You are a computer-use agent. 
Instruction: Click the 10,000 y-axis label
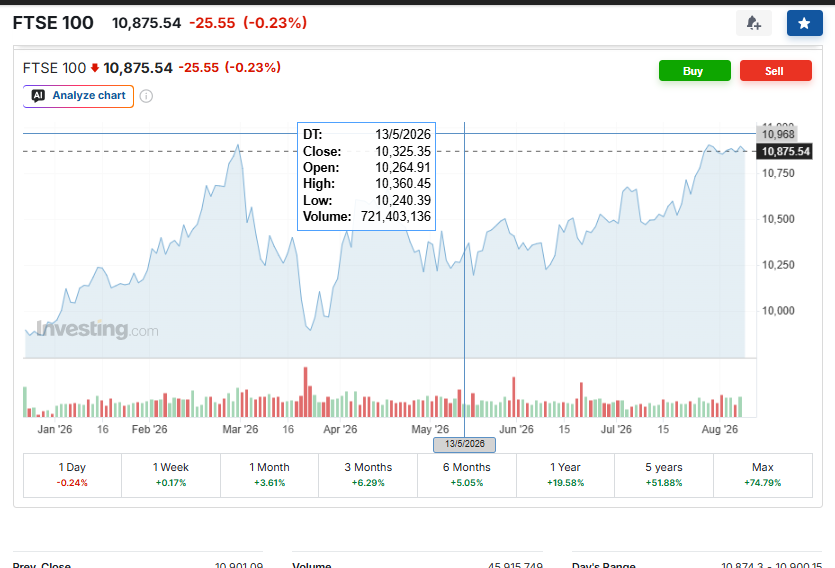pyautogui.click(x=778, y=310)
